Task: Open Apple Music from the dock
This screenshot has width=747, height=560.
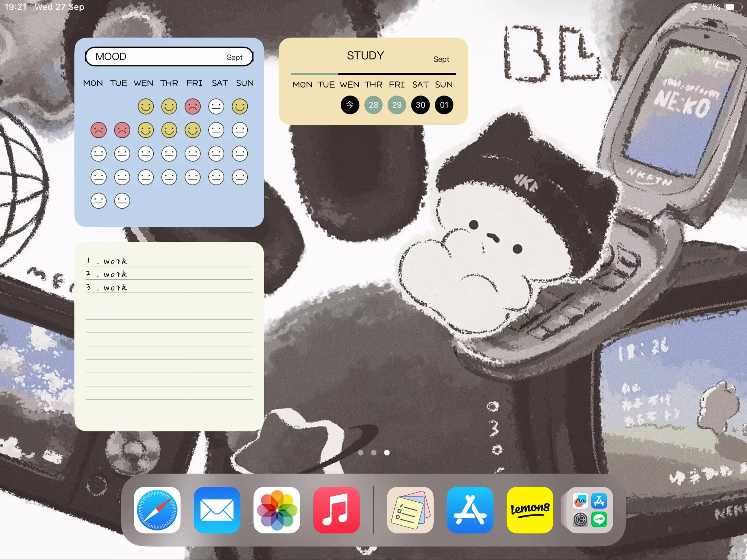Action: pos(337,510)
